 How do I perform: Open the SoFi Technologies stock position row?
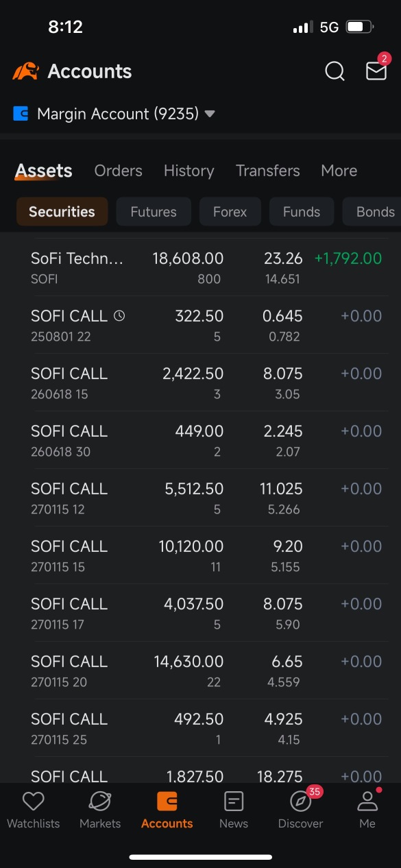click(206, 267)
